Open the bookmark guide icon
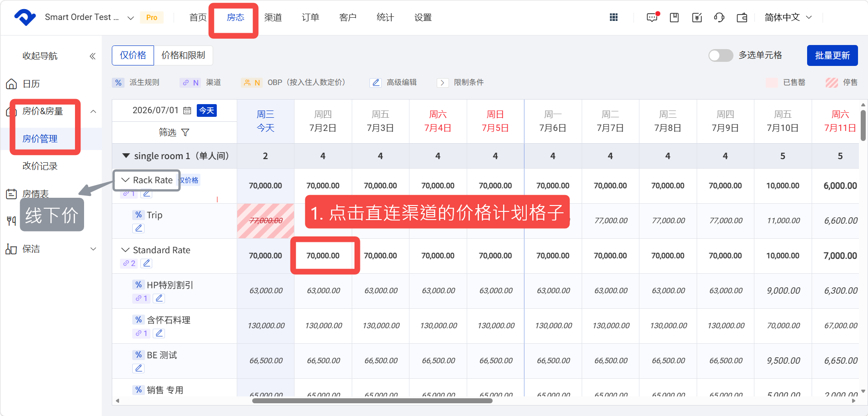Image resolution: width=868 pixels, height=416 pixels. click(x=674, y=17)
